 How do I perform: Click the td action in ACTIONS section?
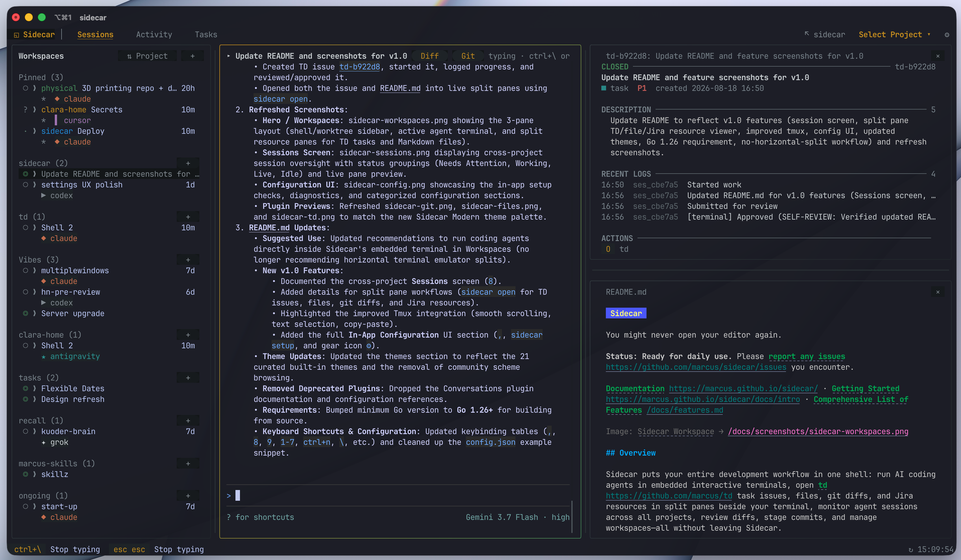(624, 249)
